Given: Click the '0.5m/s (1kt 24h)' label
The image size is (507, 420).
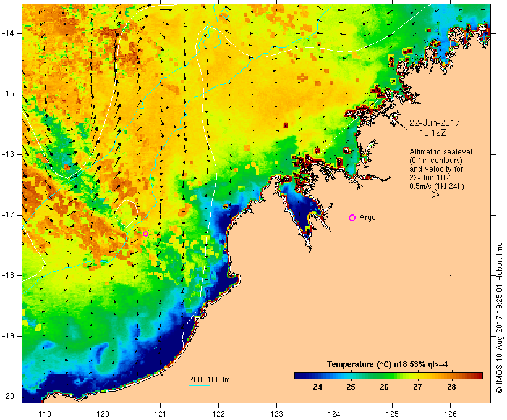Looking at the screenshot, I should pos(437,187).
